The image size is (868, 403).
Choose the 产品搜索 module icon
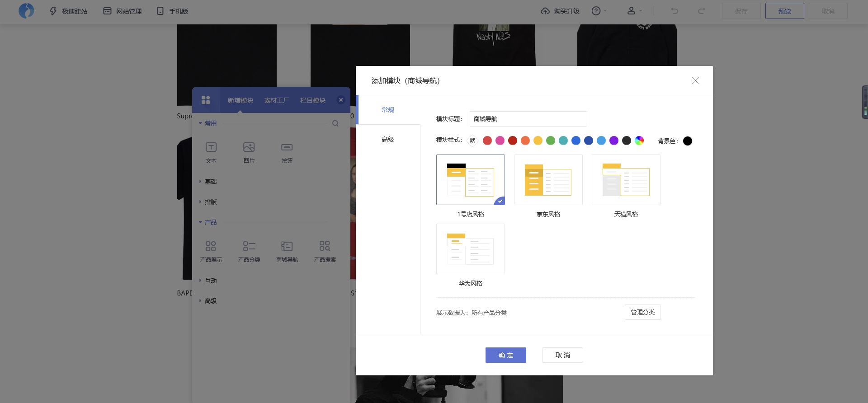click(325, 246)
